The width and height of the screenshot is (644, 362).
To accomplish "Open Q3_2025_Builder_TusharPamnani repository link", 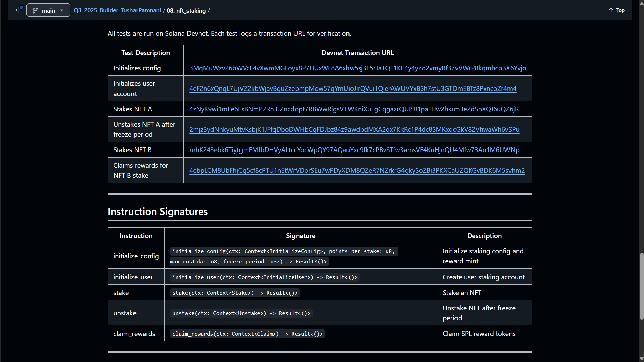I will tap(117, 10).
